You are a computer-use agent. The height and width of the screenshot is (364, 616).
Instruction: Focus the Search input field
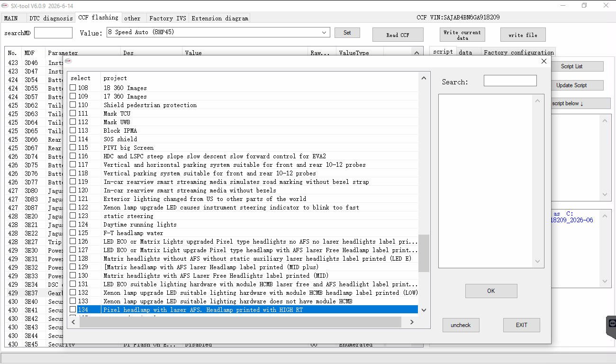pos(510,81)
